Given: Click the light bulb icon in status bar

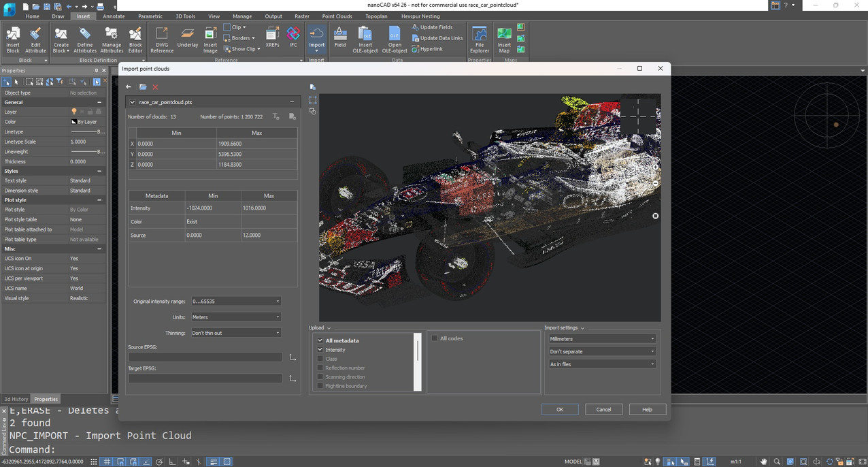Looking at the screenshot, I should (658, 462).
